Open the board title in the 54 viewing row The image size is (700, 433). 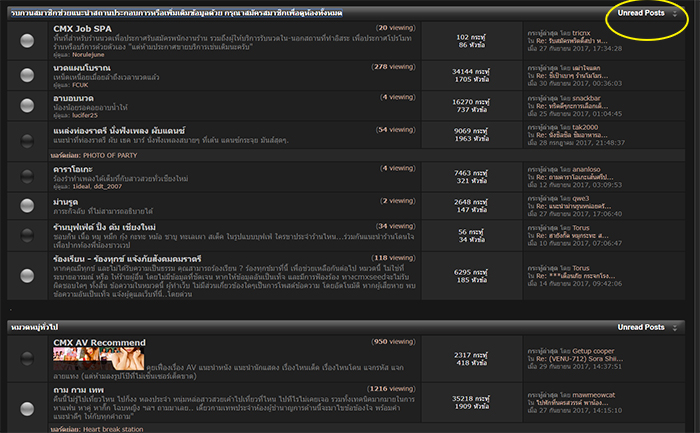pyautogui.click(x=119, y=131)
